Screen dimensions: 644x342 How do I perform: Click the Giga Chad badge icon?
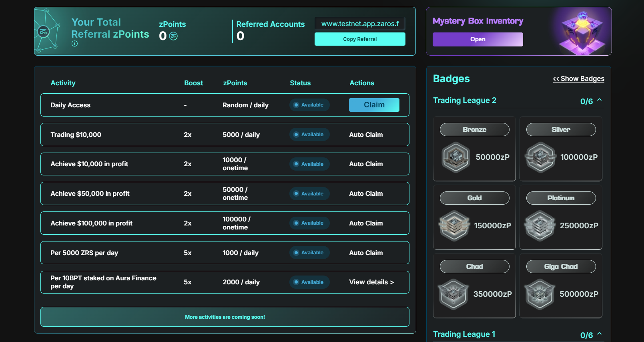[x=540, y=294]
